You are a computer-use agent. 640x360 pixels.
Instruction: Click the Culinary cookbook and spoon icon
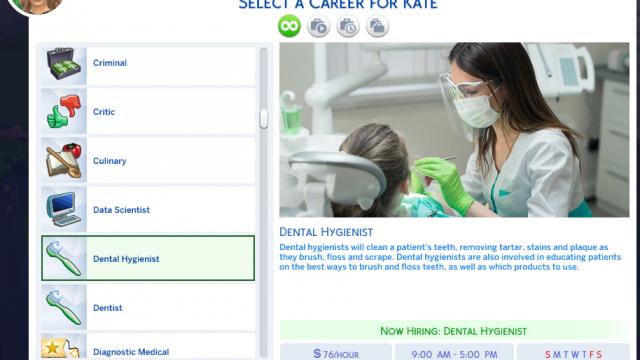[x=64, y=160]
